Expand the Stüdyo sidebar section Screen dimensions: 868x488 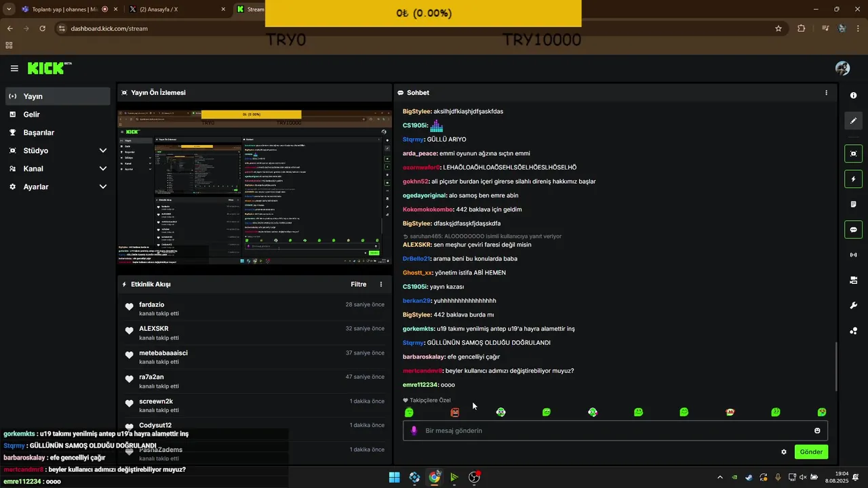(x=103, y=150)
